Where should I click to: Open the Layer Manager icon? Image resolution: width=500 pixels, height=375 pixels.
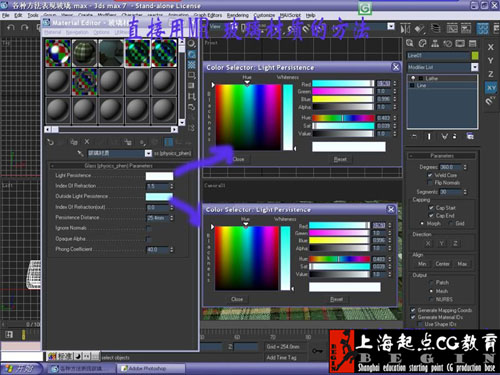tap(435, 29)
